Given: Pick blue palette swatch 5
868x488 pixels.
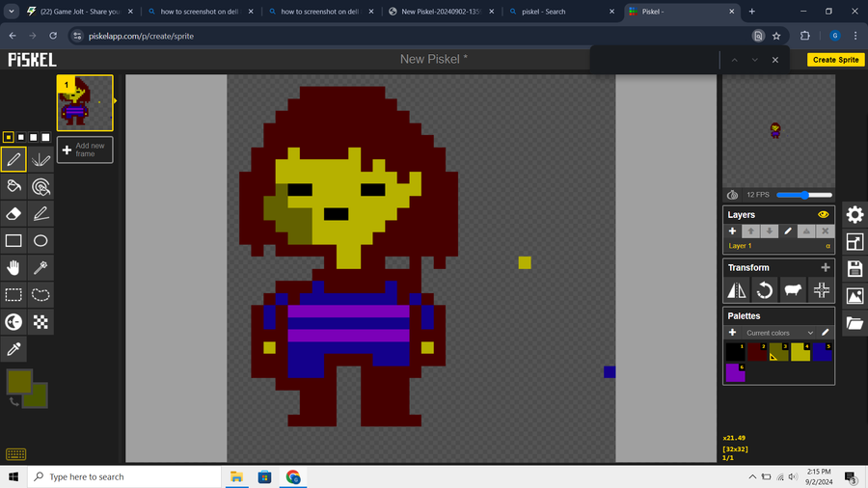Looking at the screenshot, I should point(822,352).
